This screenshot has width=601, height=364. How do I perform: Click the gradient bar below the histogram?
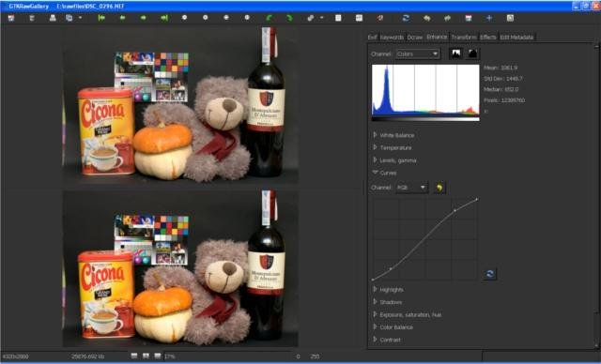(x=425, y=119)
